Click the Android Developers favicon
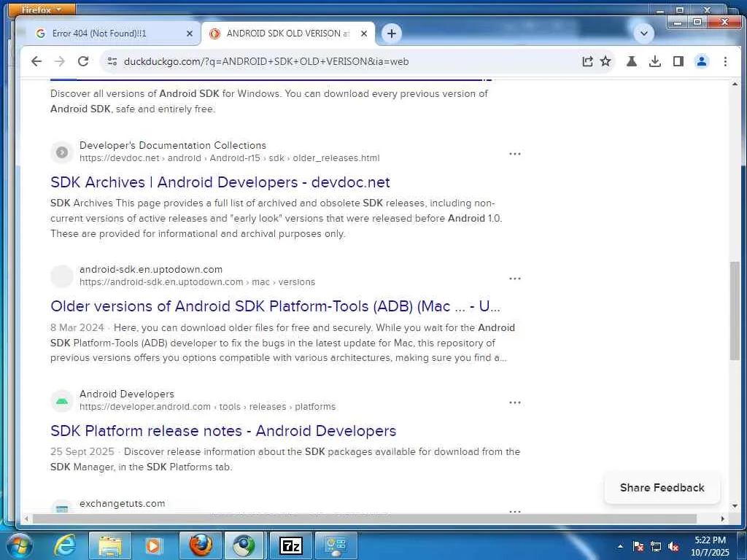This screenshot has width=747, height=560. pyautogui.click(x=62, y=400)
